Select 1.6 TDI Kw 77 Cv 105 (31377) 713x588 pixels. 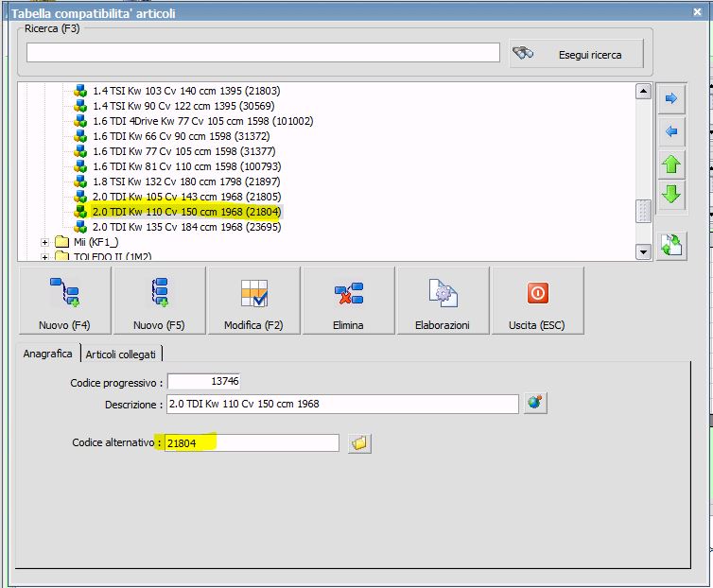click(184, 151)
